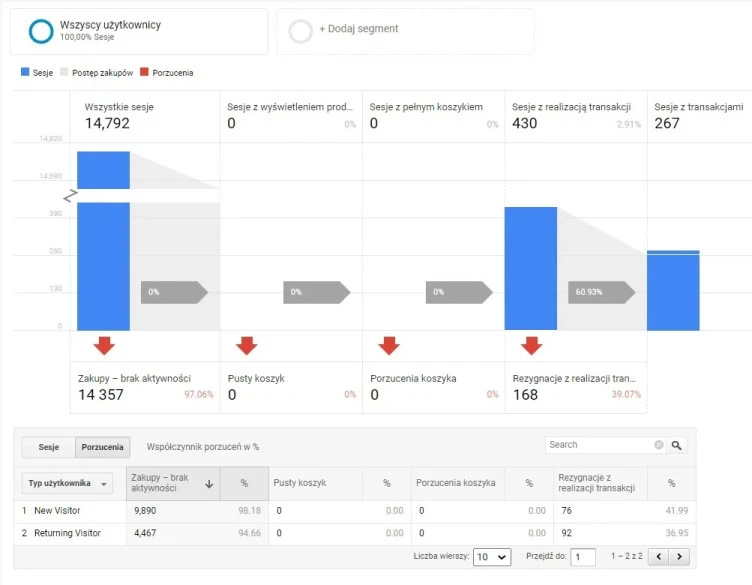
Task: Click + Dodaj segment
Action: click(358, 29)
